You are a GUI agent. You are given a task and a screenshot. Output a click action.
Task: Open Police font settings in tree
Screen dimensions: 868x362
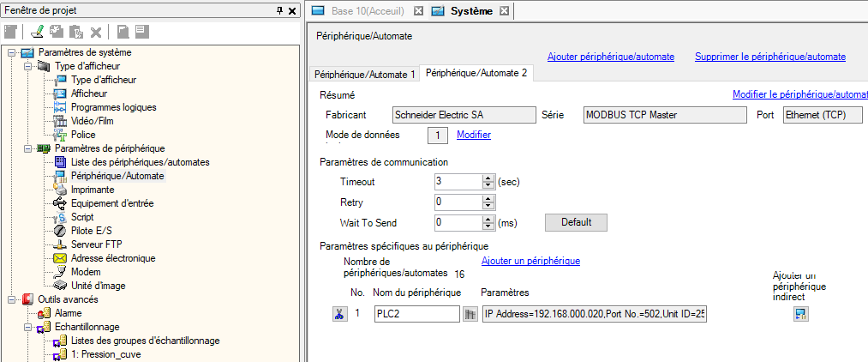(83, 135)
